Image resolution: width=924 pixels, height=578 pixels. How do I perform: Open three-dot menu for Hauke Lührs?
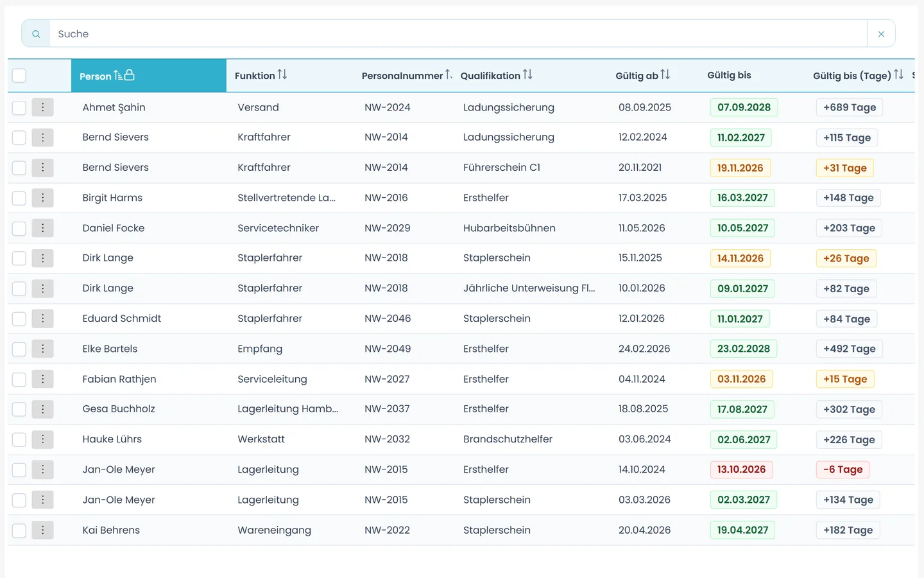(x=43, y=439)
